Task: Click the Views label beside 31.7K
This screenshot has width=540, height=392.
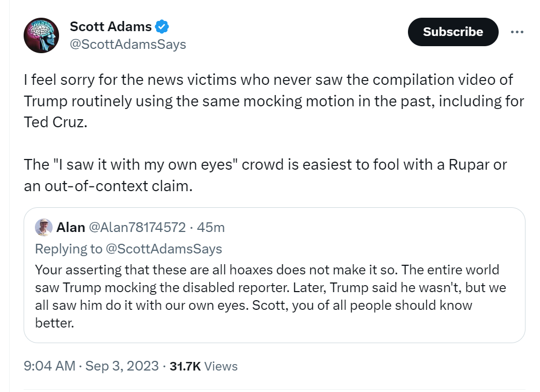Action: (x=221, y=366)
